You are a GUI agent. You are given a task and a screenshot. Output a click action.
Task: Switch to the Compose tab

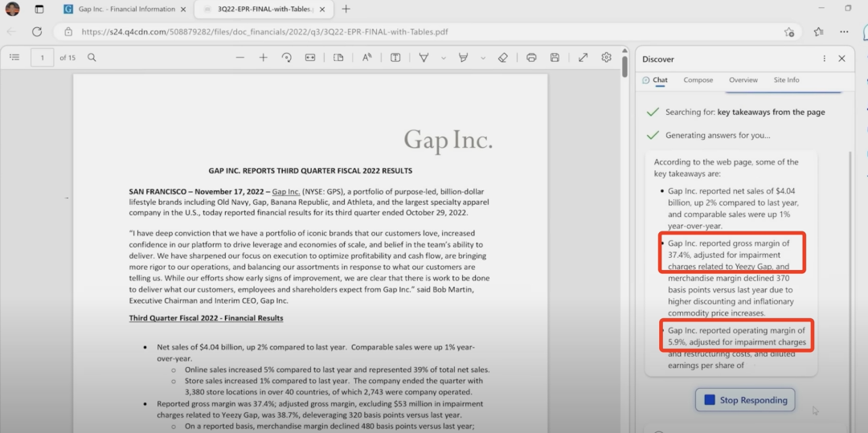click(698, 80)
